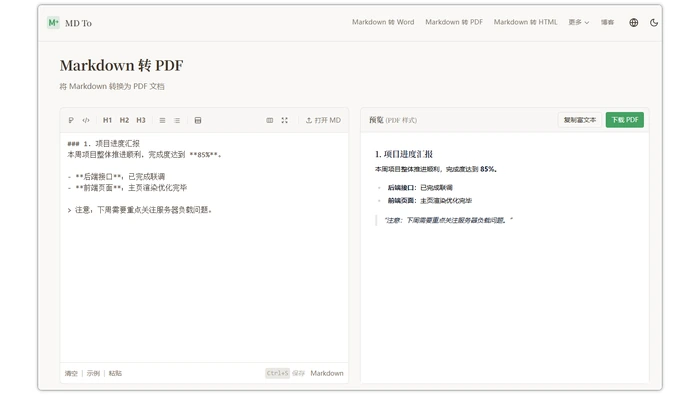Insert code block with the code icon
The image size is (700, 395).
(x=86, y=120)
